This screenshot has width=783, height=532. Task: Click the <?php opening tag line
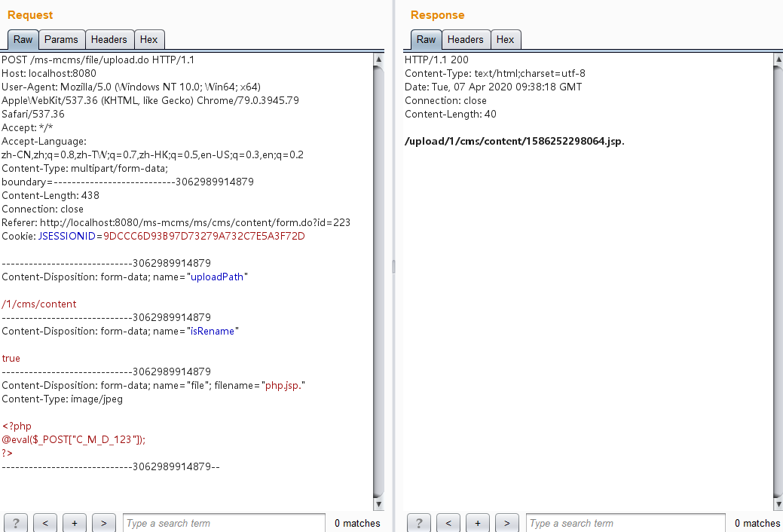coord(17,426)
